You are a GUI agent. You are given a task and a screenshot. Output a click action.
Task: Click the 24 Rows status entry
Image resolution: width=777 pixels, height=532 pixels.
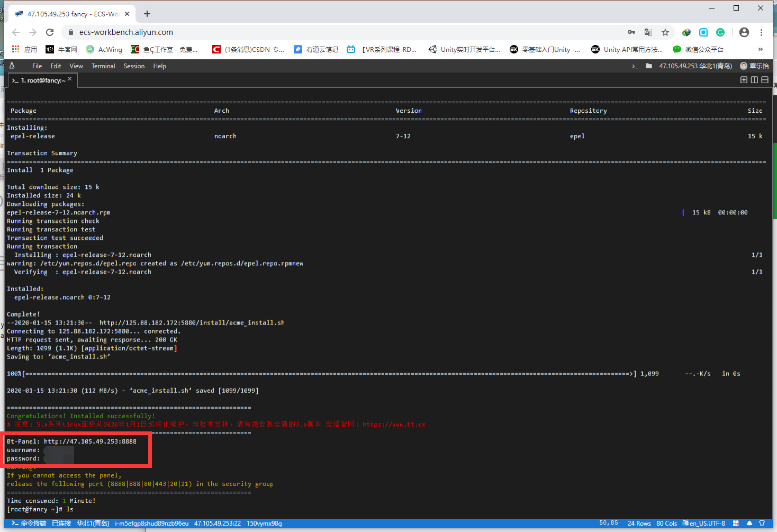(639, 524)
